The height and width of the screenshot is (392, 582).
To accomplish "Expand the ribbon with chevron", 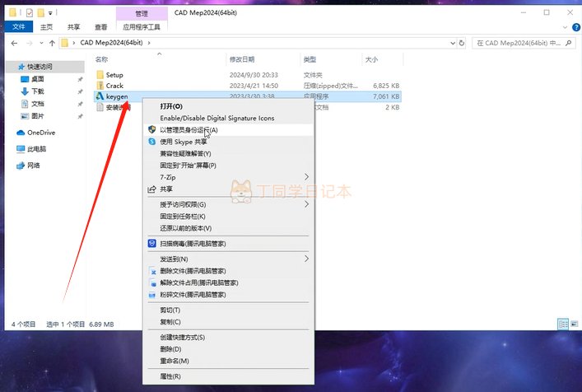I will click(565, 27).
